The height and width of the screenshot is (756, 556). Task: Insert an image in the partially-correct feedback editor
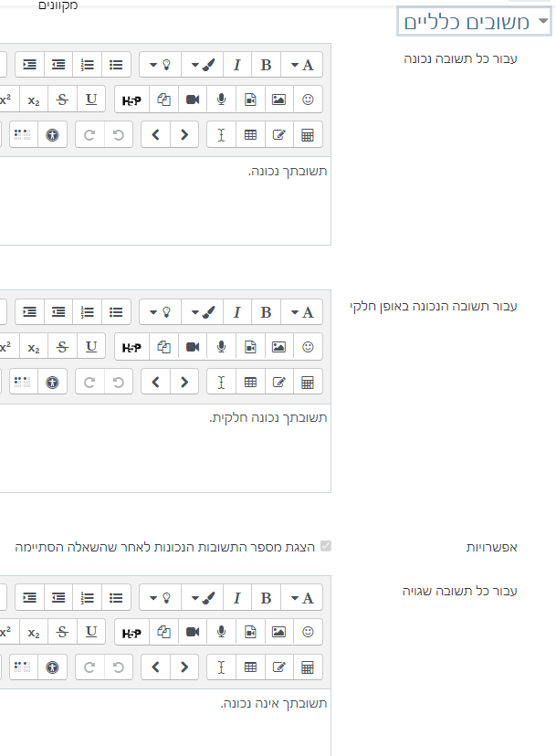pos(279,347)
